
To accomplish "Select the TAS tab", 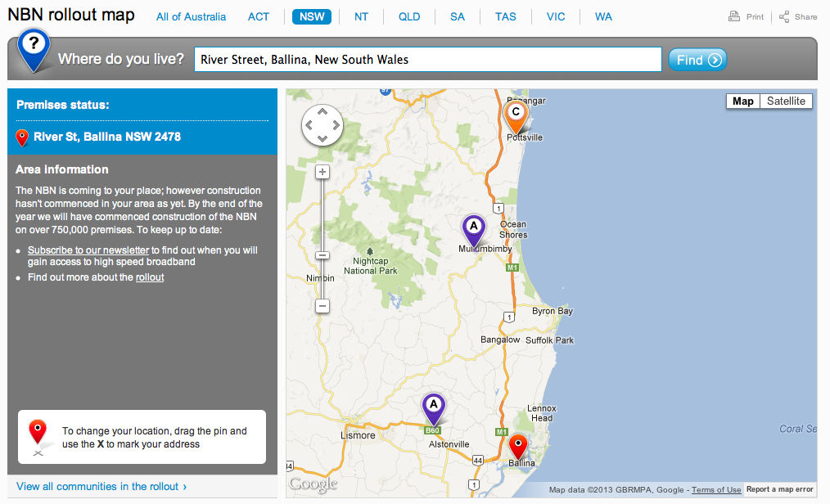I will pyautogui.click(x=506, y=17).
